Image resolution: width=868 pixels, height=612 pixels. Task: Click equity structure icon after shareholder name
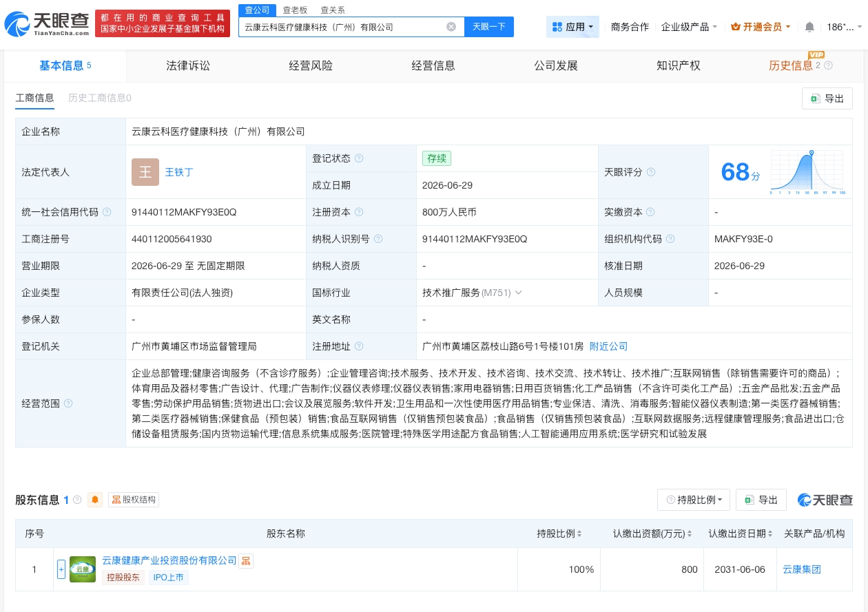[246, 561]
